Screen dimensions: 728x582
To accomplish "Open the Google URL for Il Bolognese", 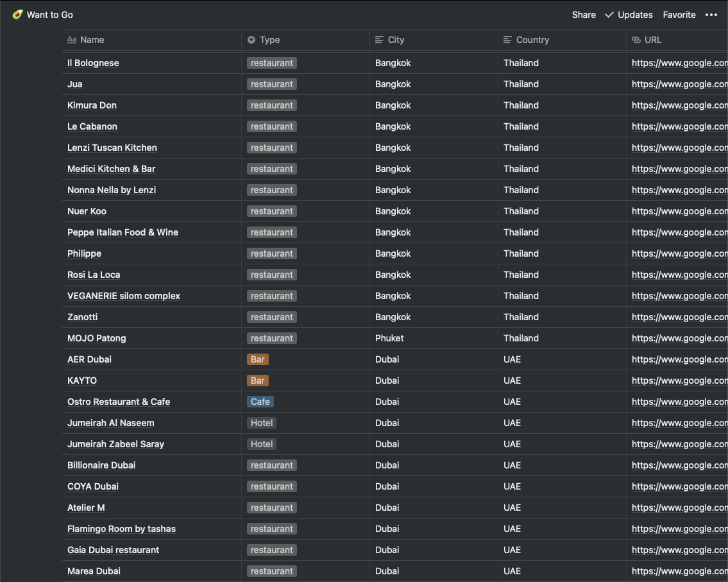I will (679, 63).
